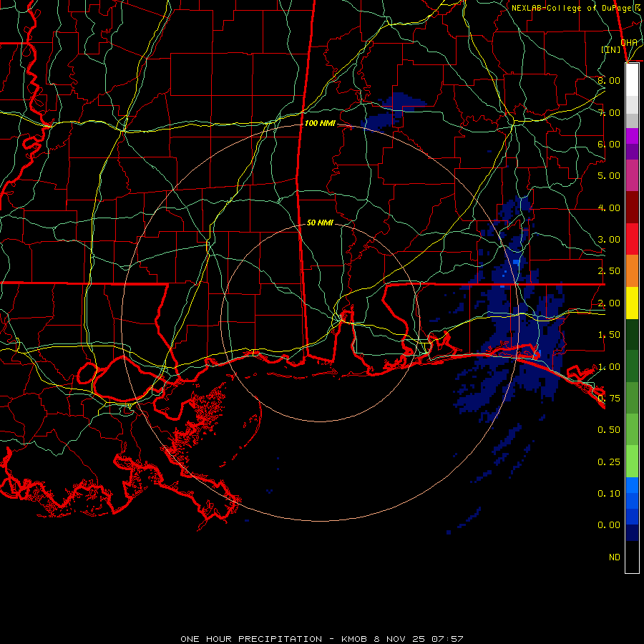
Task: Click the 0.25 legend value
Action: [609, 462]
